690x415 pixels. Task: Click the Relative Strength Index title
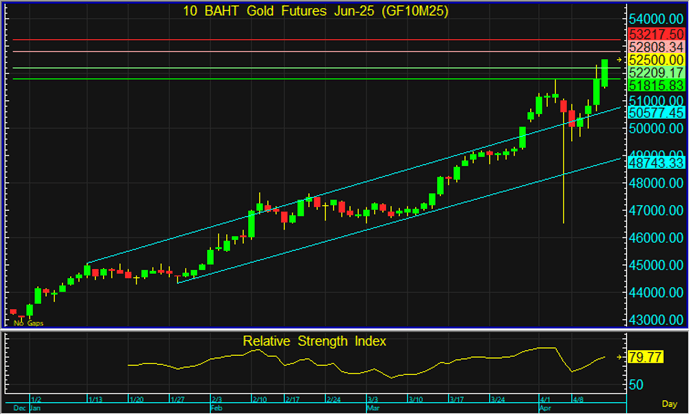point(314,341)
